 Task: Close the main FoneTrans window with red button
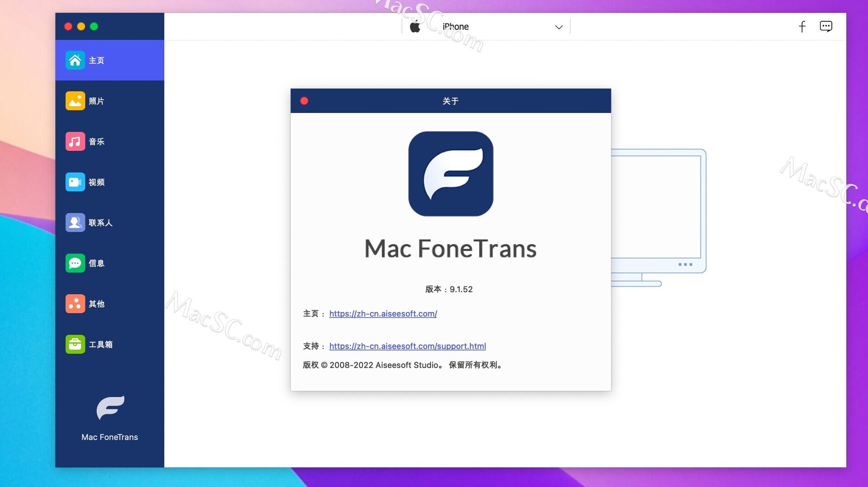point(68,27)
